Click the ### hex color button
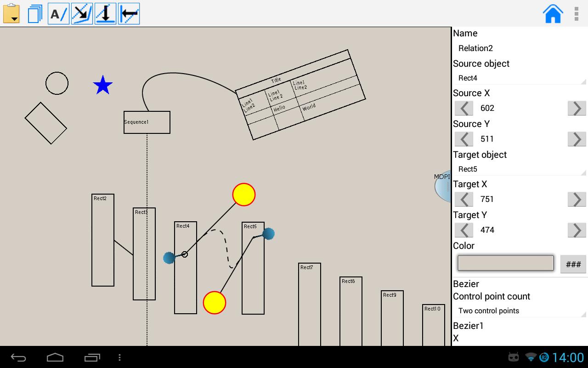The height and width of the screenshot is (368, 588). [573, 263]
